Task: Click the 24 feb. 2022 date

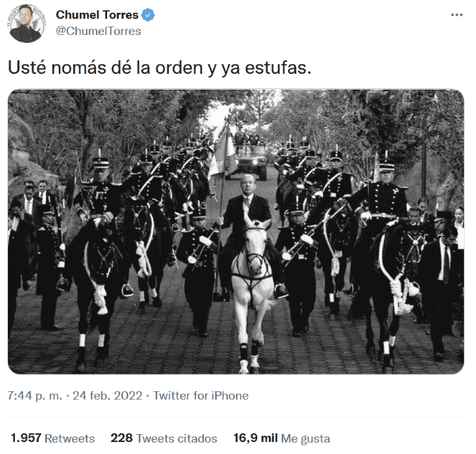Action: [x=107, y=396]
